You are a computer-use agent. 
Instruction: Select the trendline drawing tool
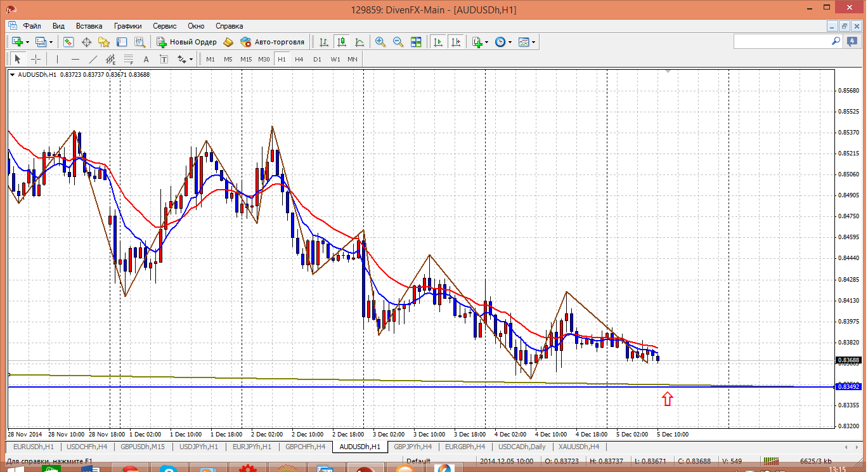click(x=93, y=59)
